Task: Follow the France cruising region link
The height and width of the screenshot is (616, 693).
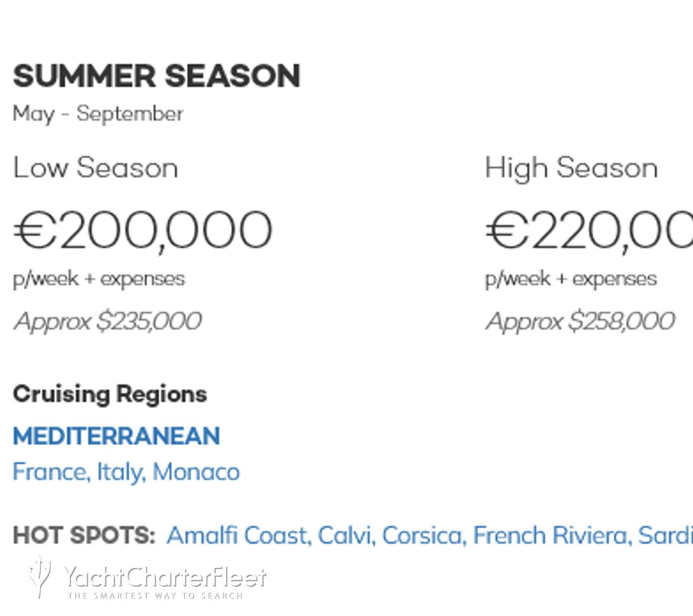Action: coord(50,472)
